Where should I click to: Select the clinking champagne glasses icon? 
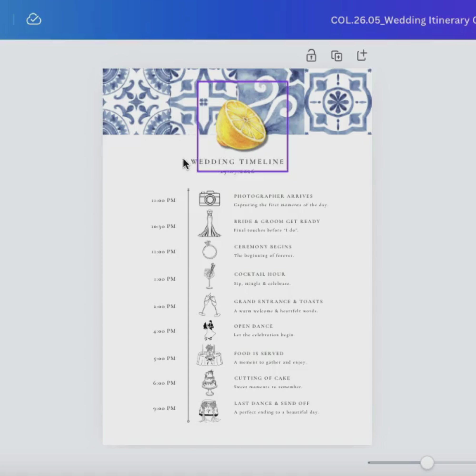click(x=209, y=305)
